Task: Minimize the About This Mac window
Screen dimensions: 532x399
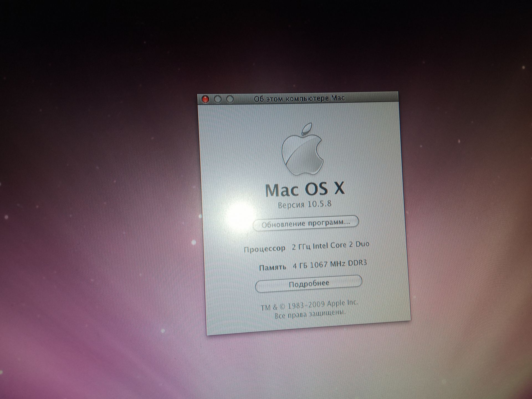Action: pos(218,99)
